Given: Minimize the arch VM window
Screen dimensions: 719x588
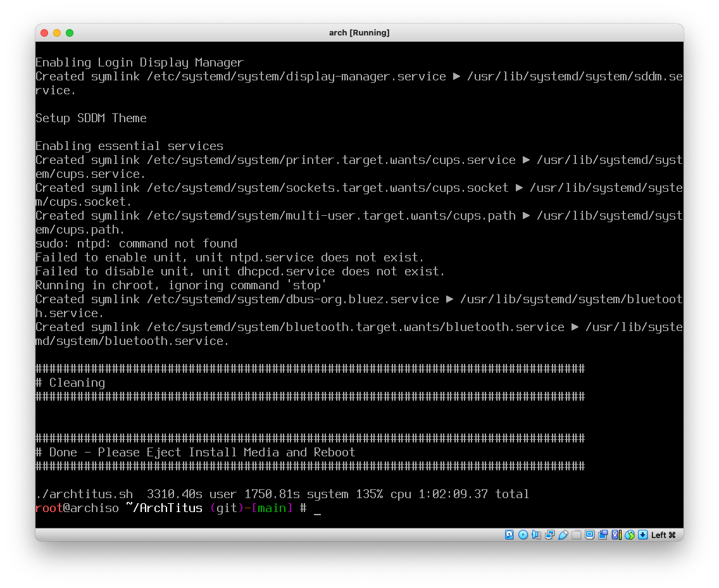Looking at the screenshot, I should [57, 33].
